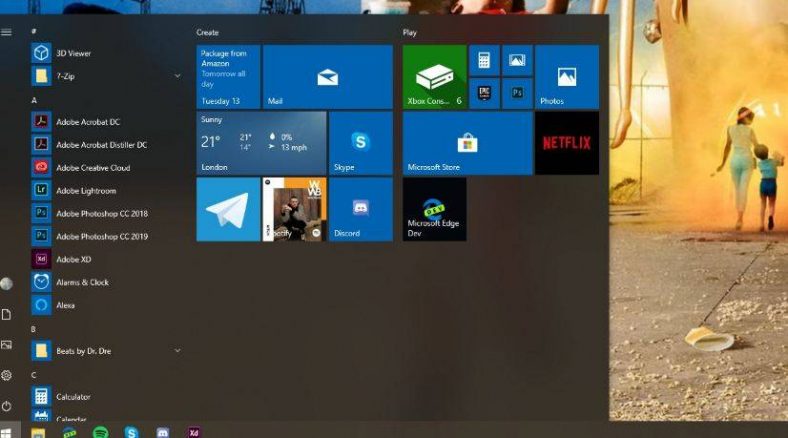788x438 pixels.
Task: Open 3D Viewer from the app list
Action: (x=106, y=53)
